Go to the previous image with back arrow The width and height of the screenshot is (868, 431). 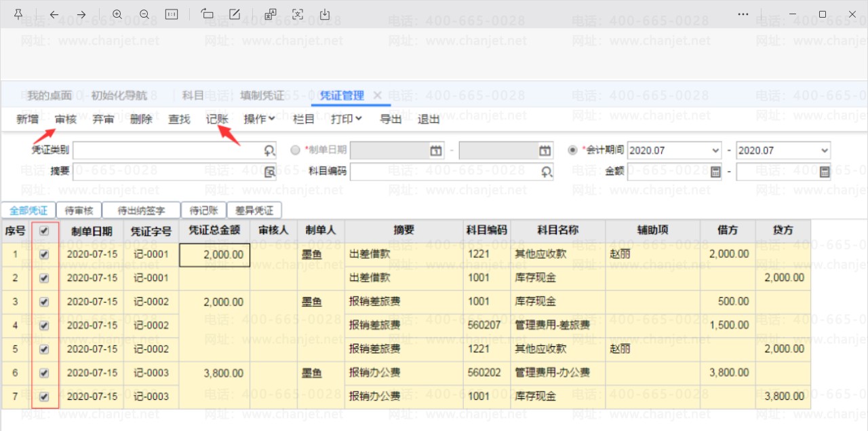(x=54, y=14)
